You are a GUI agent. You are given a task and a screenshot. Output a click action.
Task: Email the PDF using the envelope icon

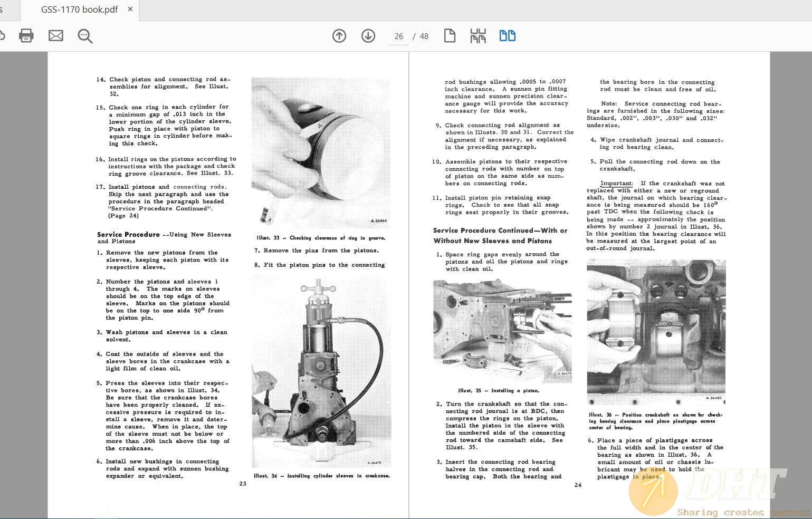tap(56, 36)
